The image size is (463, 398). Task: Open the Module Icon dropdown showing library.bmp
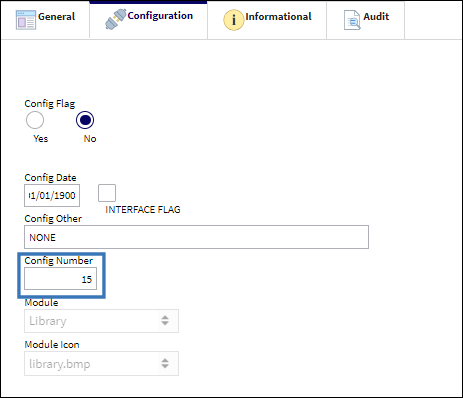pos(101,364)
